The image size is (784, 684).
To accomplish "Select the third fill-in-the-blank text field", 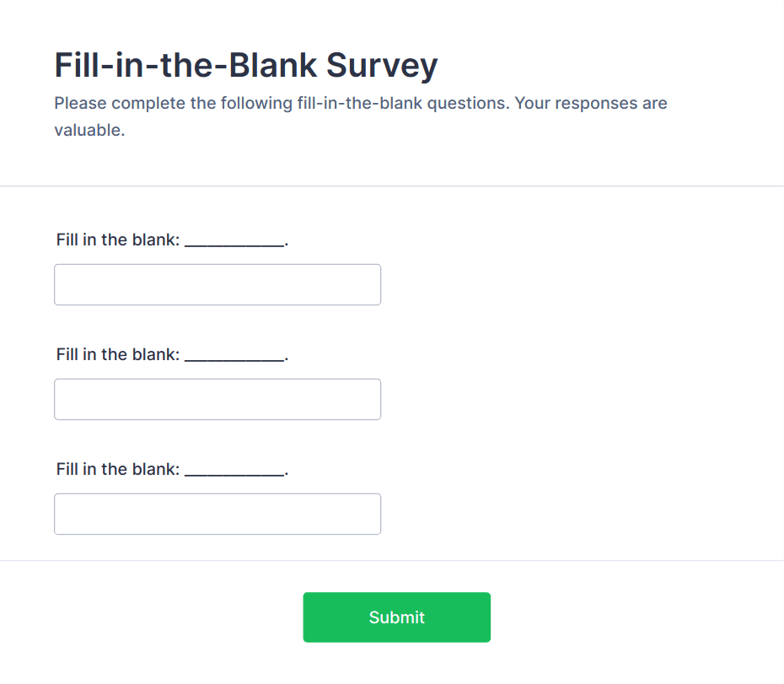I will point(217,514).
